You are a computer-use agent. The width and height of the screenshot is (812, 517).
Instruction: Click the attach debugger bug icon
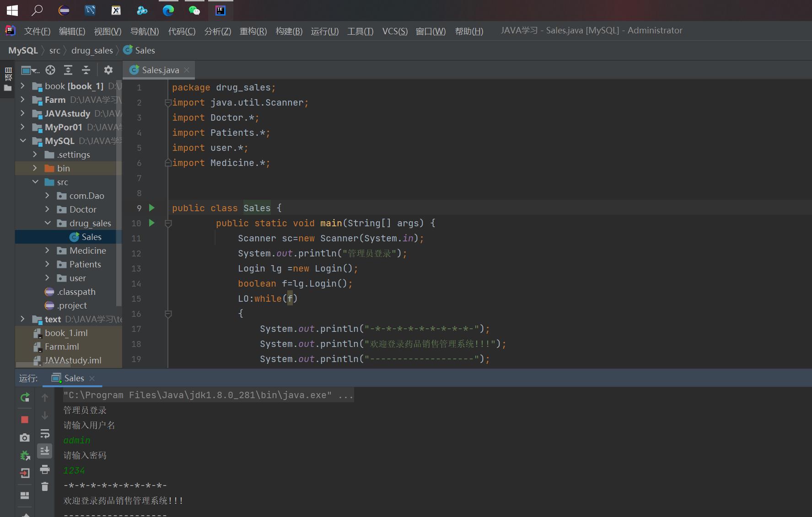(x=25, y=455)
